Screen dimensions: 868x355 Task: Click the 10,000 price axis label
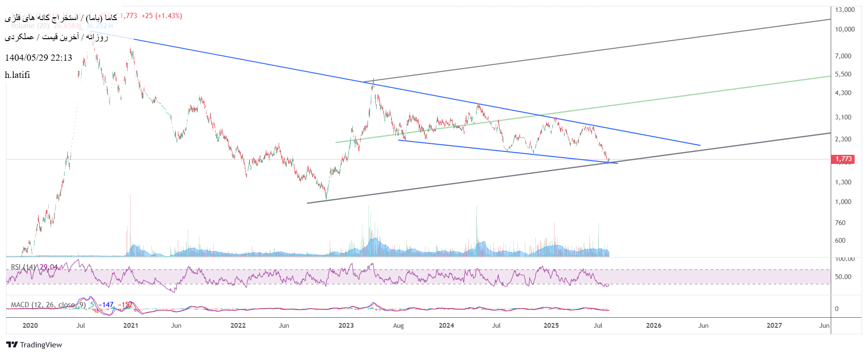click(845, 29)
